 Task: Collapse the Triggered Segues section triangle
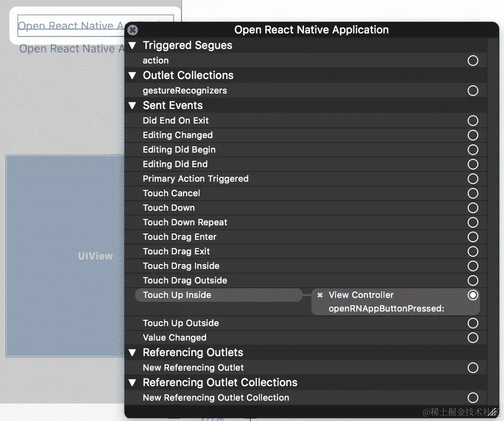[133, 46]
